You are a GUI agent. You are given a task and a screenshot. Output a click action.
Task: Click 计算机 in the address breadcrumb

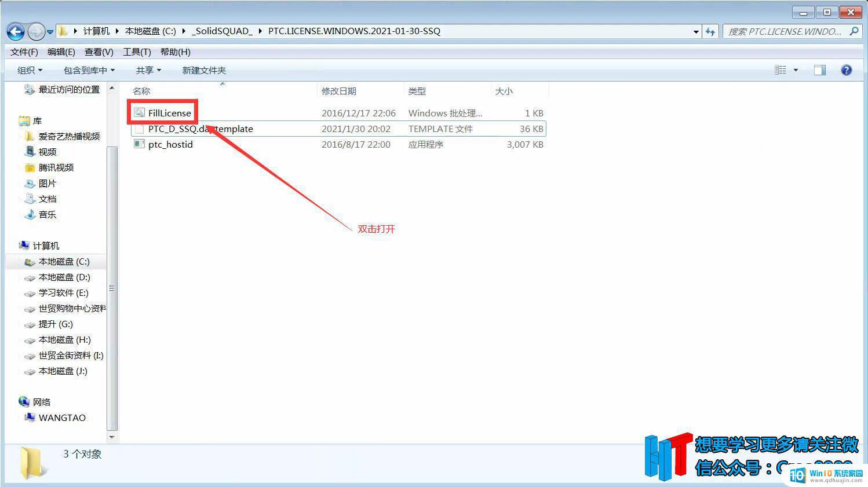point(96,31)
